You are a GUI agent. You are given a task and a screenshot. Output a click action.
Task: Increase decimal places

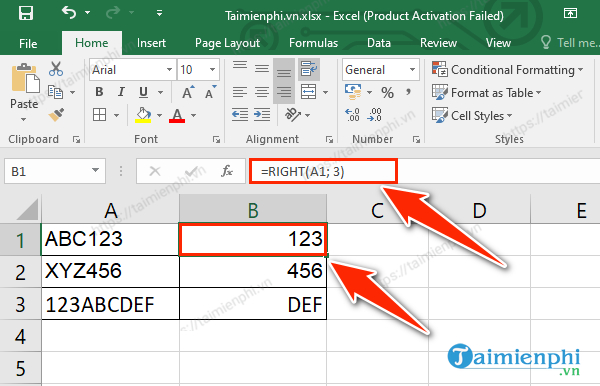(352, 114)
